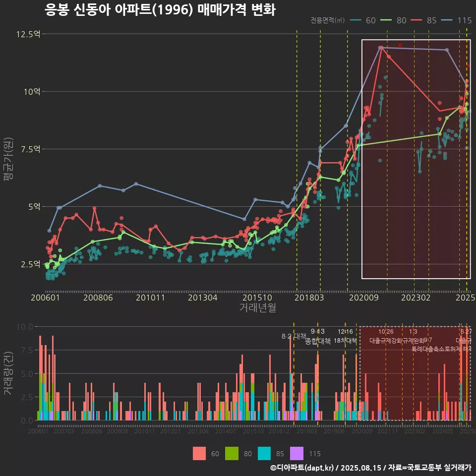Screen dimensions: 476x476
Task: Click the '10·26 대출규제강화' policy annotation
Action: pos(386,336)
